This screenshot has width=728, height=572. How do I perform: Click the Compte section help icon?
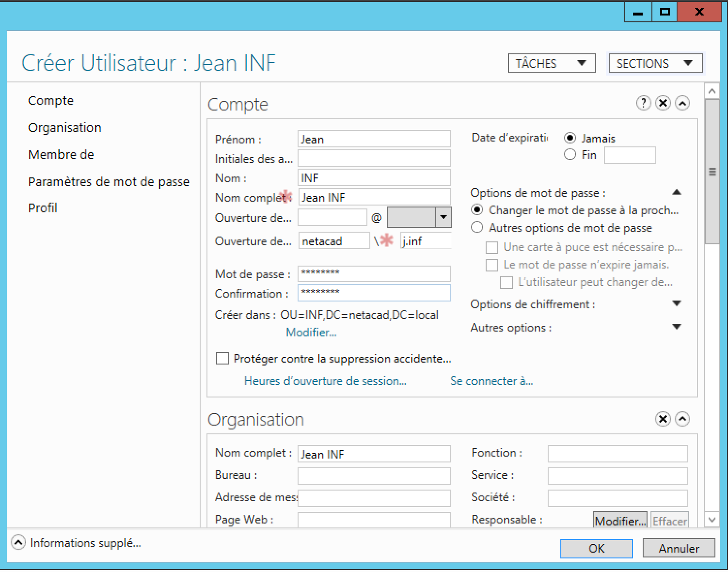643,103
